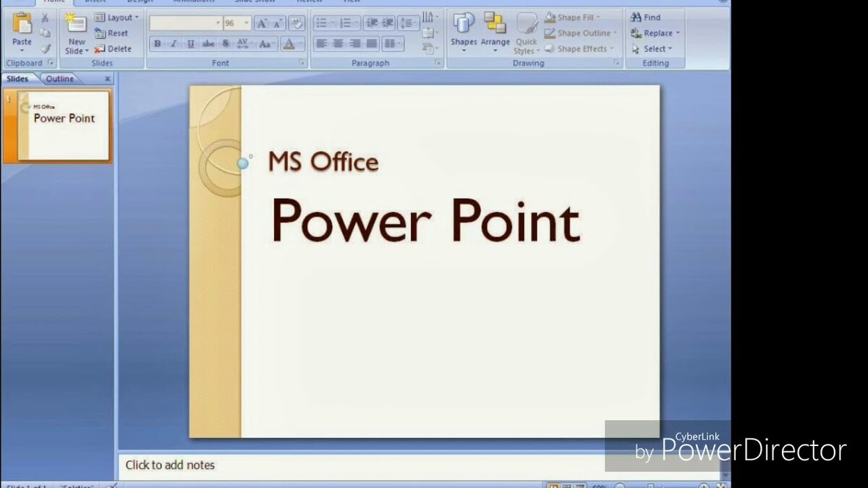Switch to the Slides pane tab

18,79
